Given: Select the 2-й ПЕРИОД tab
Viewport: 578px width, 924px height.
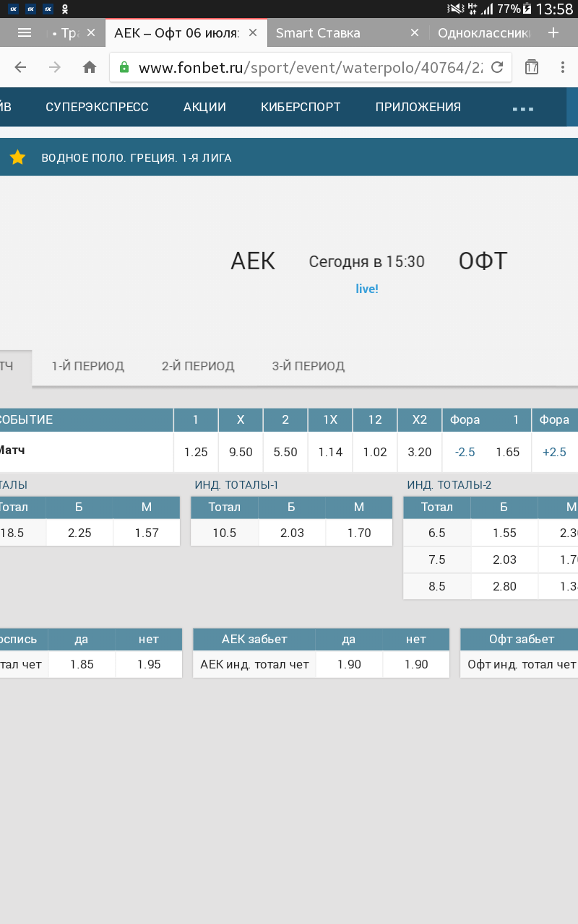Looking at the screenshot, I should [198, 366].
